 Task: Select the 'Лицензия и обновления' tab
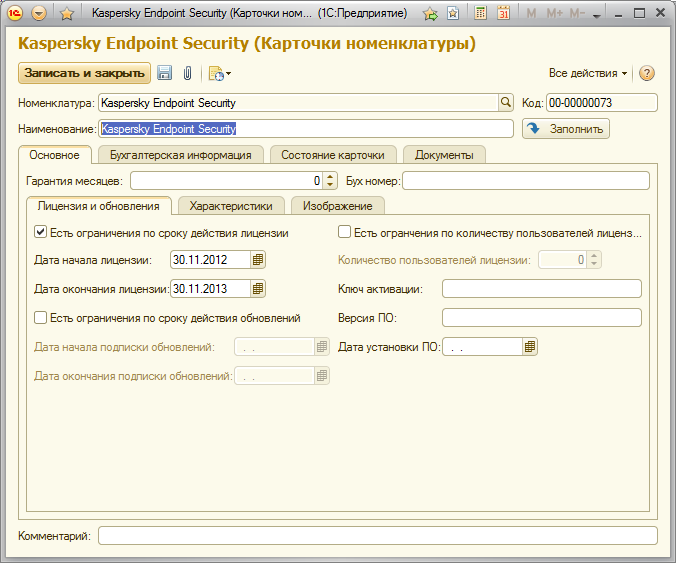(99, 206)
